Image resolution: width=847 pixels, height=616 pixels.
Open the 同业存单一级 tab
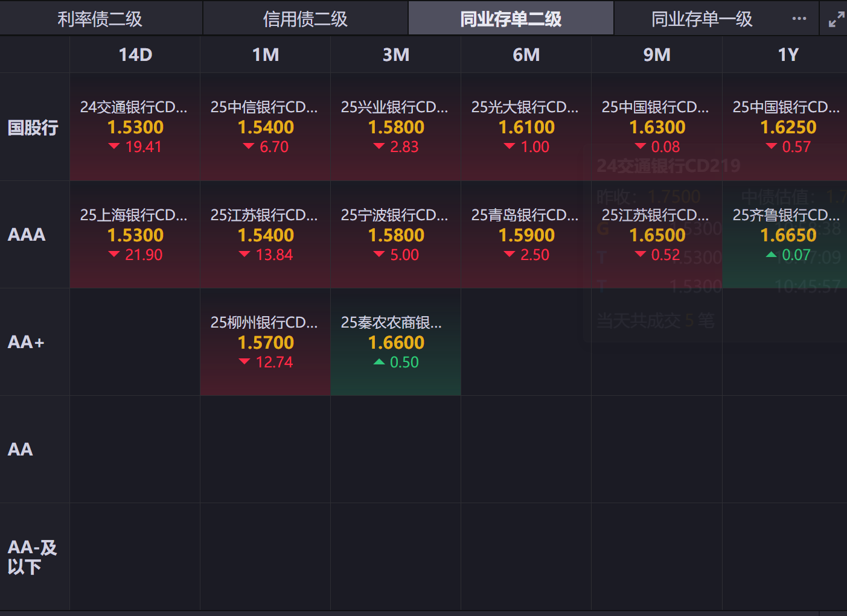point(702,19)
